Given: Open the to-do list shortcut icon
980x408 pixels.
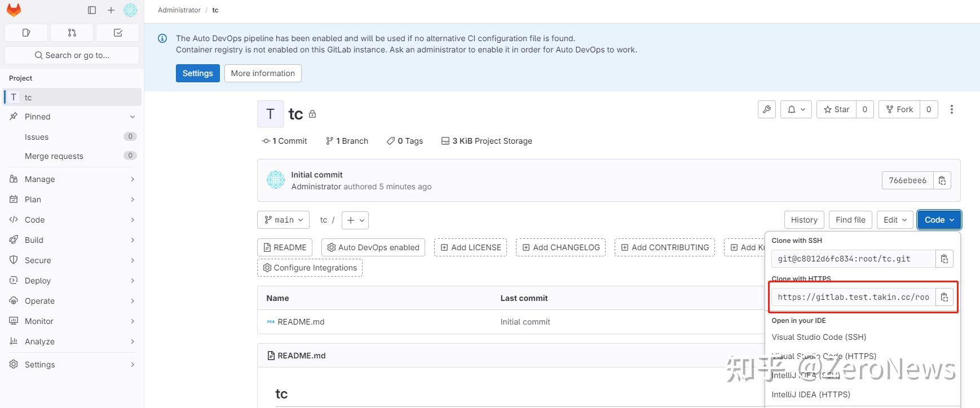Looking at the screenshot, I should coord(118,33).
